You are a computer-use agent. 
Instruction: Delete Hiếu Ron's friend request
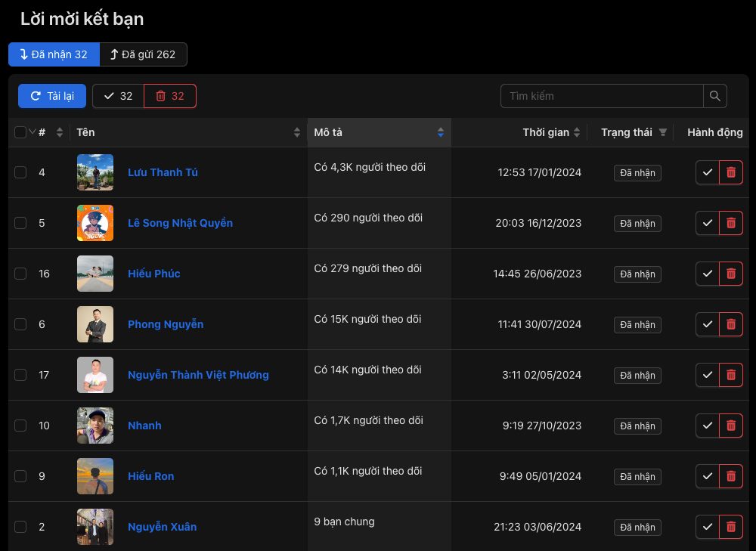click(x=731, y=476)
